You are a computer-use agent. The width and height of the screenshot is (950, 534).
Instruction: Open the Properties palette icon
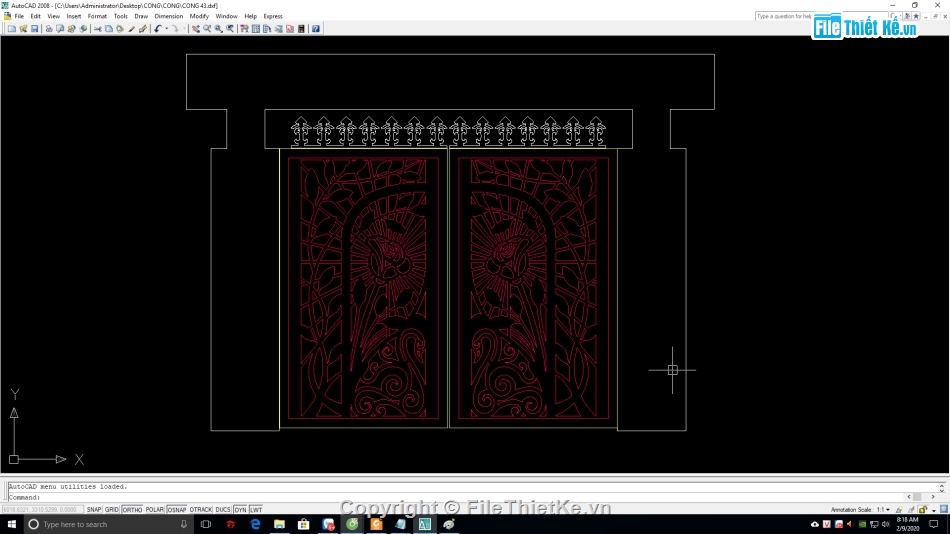[x=244, y=28]
